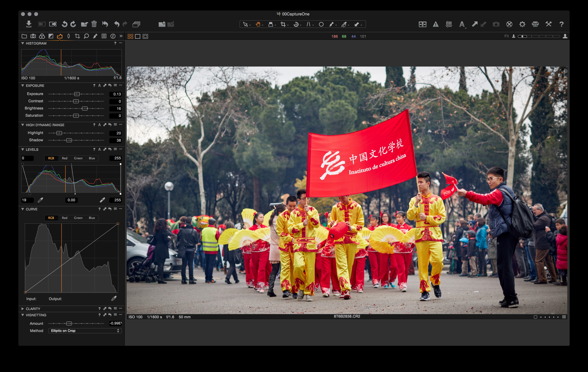Select the Blue channel tab in Curve

click(92, 218)
